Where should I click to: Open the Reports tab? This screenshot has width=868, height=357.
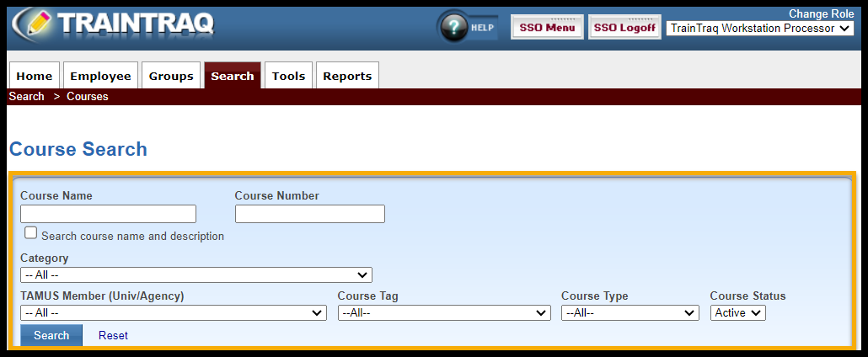pyautogui.click(x=347, y=76)
